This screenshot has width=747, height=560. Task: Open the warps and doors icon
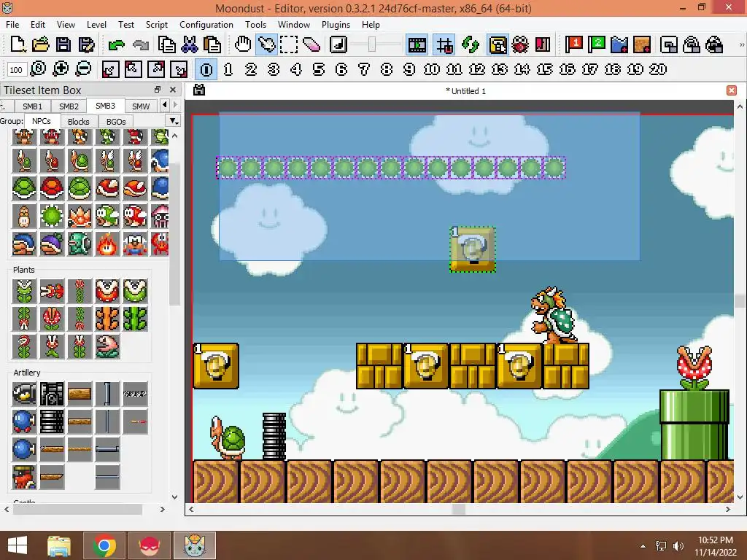[543, 44]
